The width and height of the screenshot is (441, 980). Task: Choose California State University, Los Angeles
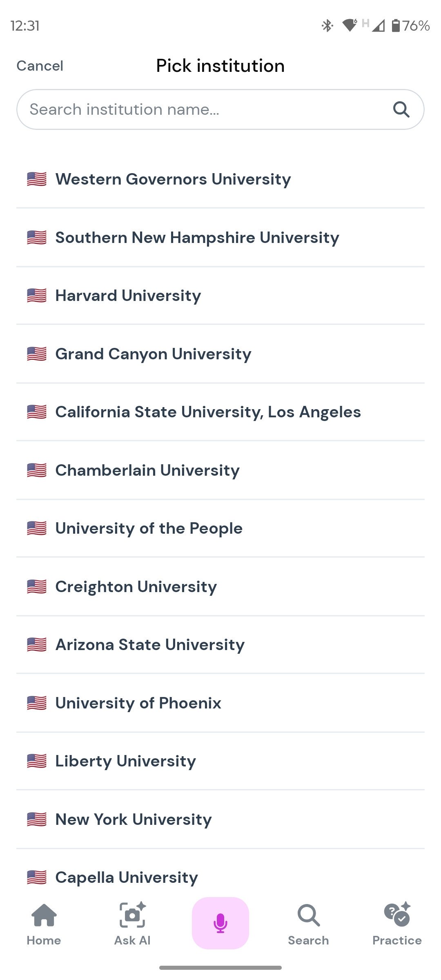pos(208,412)
